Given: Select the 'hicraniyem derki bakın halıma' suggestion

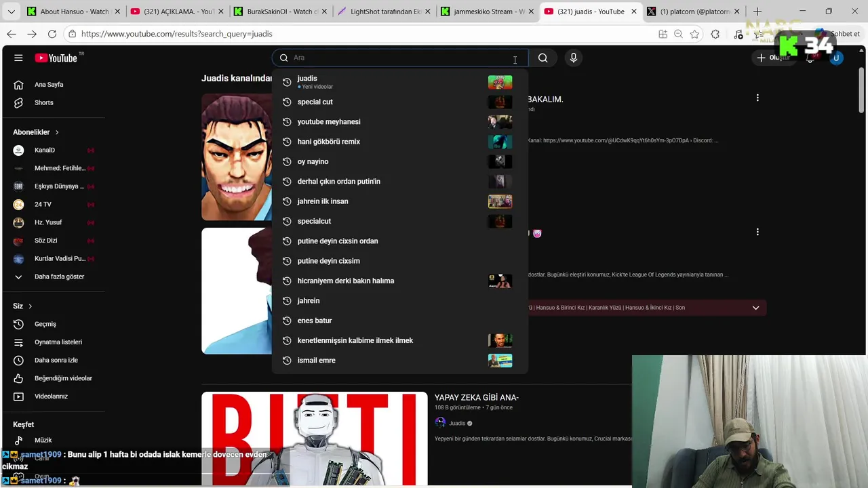Looking at the screenshot, I should click(399, 281).
